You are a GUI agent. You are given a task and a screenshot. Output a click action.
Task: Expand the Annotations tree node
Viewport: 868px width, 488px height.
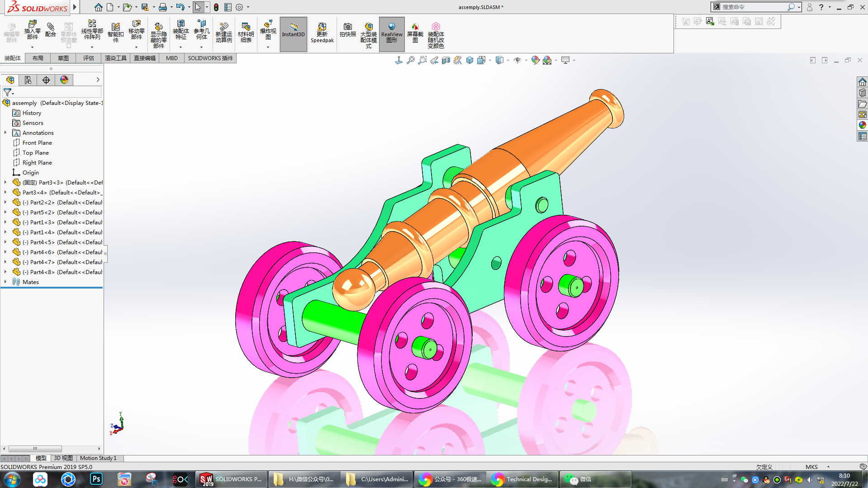click(5, 133)
